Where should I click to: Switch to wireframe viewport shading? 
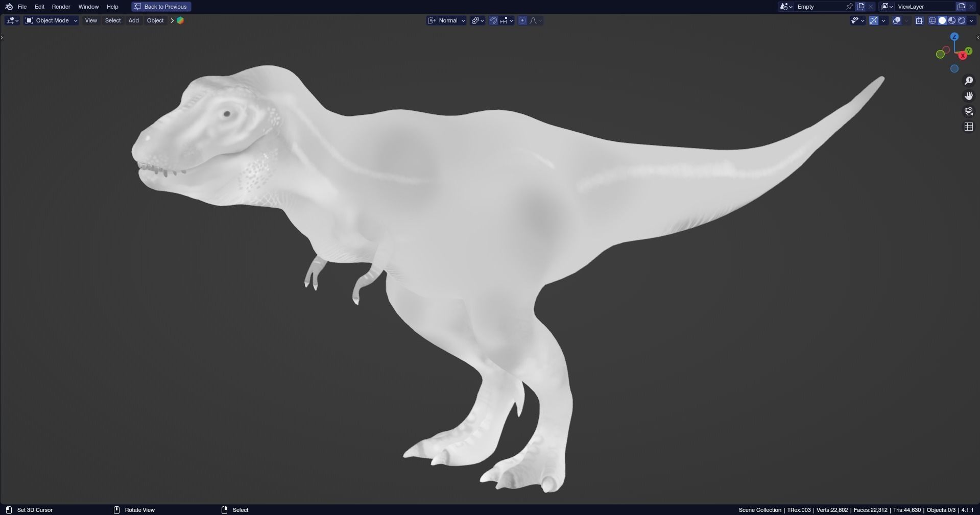tap(933, 20)
